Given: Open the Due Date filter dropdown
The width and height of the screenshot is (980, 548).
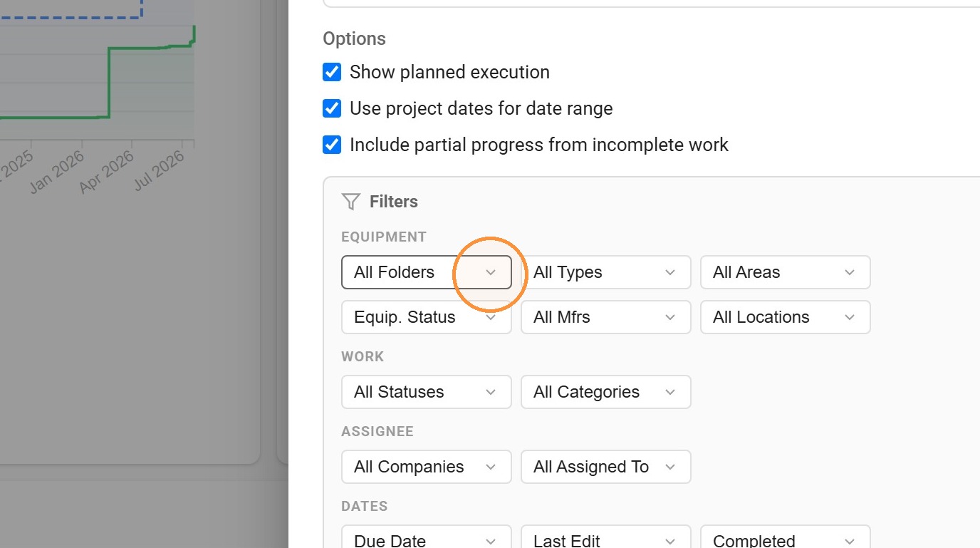Looking at the screenshot, I should pyautogui.click(x=427, y=537).
